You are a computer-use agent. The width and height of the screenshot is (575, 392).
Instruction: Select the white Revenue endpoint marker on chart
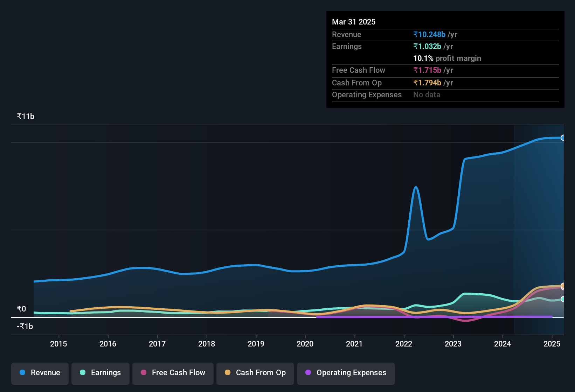(563, 138)
